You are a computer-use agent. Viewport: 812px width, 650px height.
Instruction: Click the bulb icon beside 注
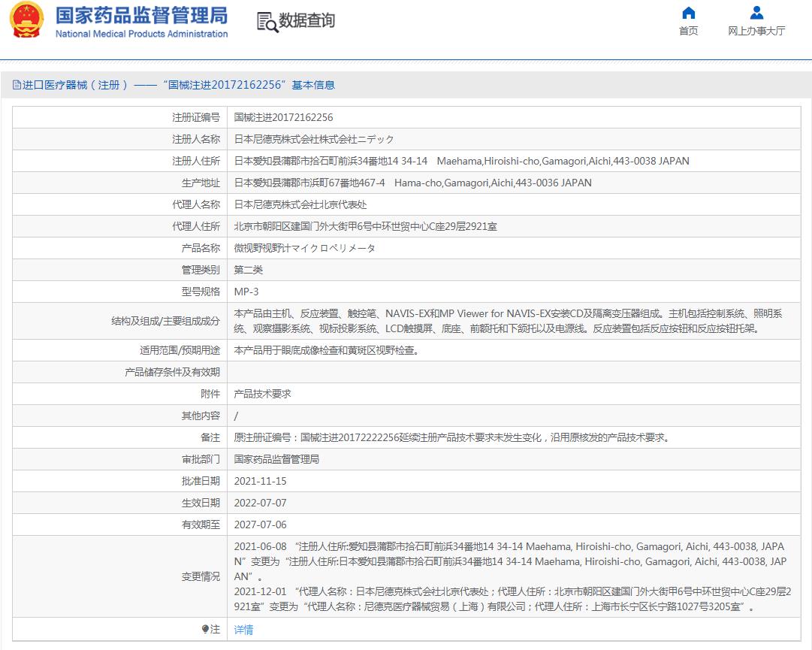click(205, 629)
